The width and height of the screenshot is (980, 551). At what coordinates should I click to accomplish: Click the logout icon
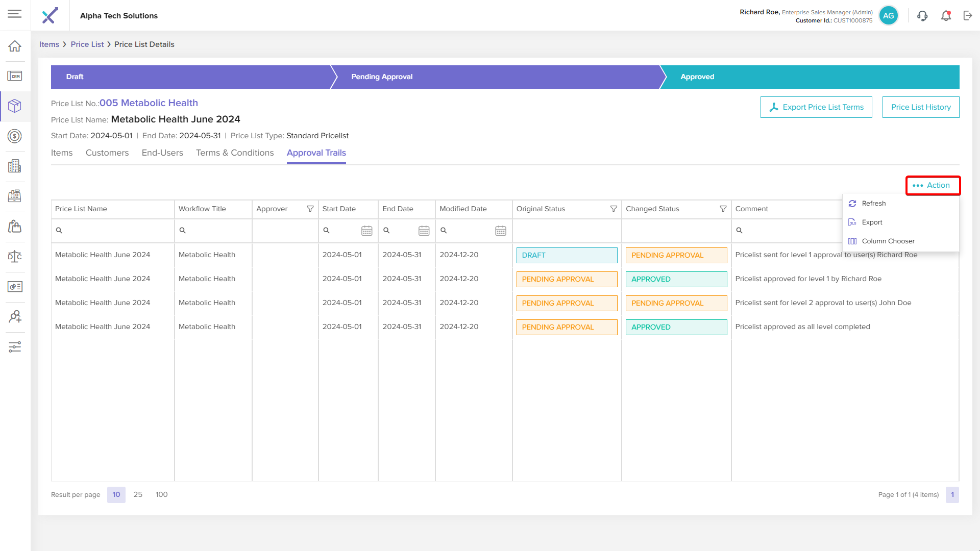click(968, 16)
